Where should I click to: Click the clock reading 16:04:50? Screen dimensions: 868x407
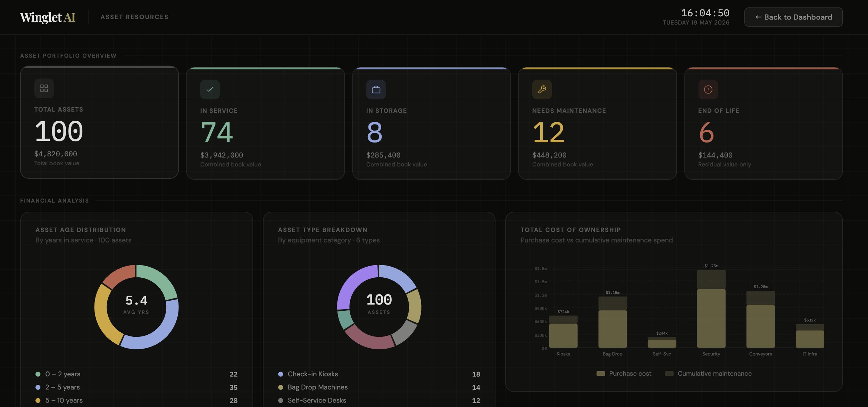tap(705, 13)
